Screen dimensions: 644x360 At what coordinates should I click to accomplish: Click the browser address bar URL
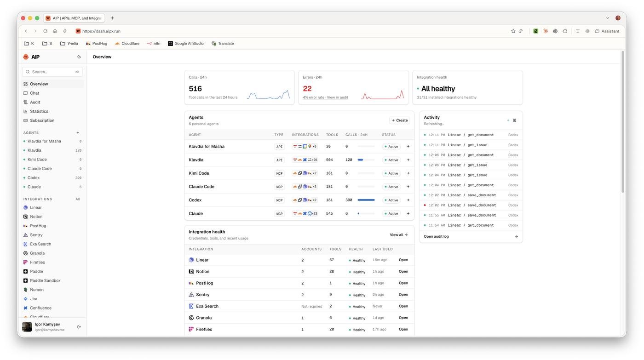point(101,31)
